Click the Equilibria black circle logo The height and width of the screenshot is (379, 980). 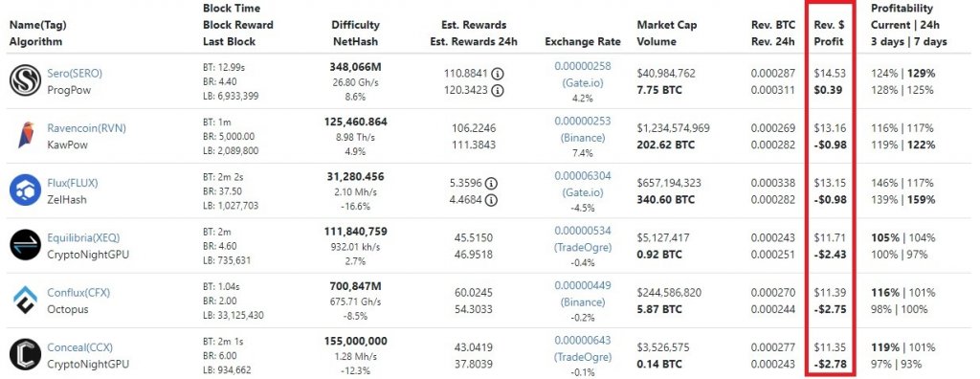(x=25, y=245)
